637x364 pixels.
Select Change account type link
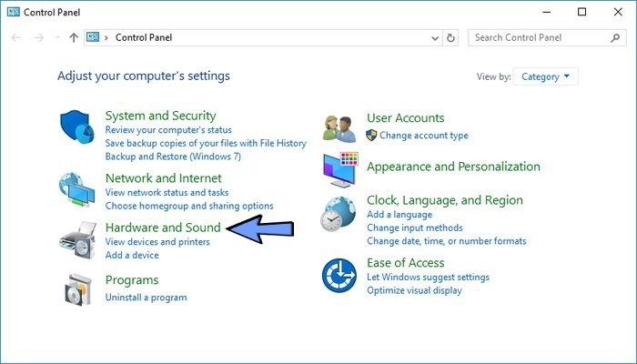coord(423,136)
